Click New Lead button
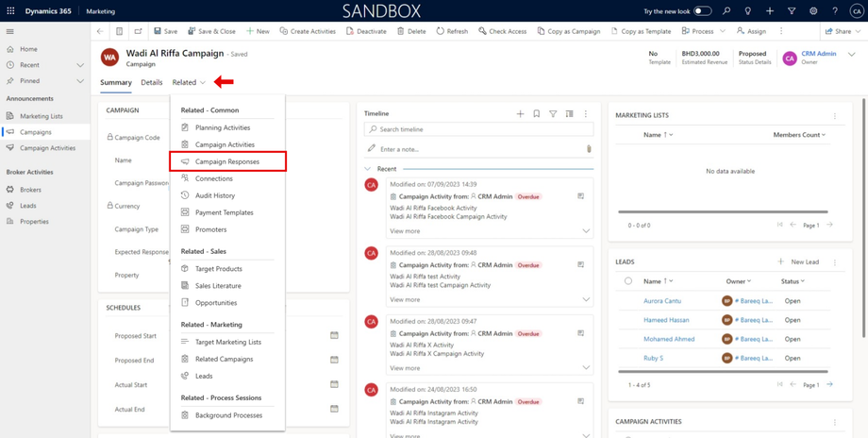This screenshot has height=438, width=868. pyautogui.click(x=798, y=261)
